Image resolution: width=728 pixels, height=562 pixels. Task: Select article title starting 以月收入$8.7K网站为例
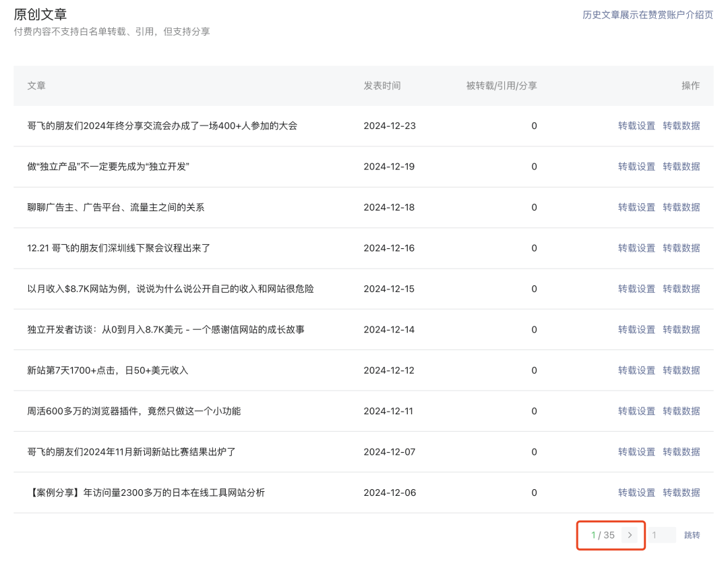171,289
